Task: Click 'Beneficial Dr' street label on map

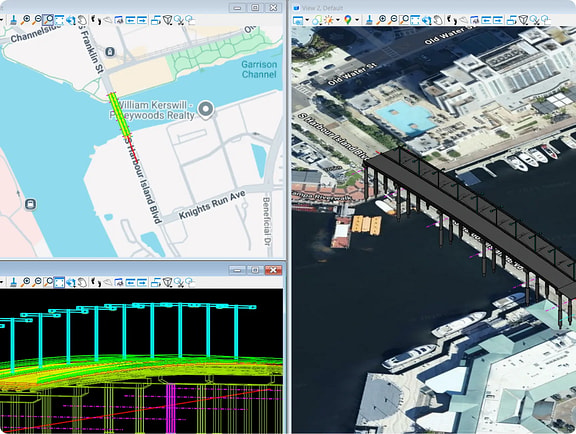Action: tap(266, 221)
